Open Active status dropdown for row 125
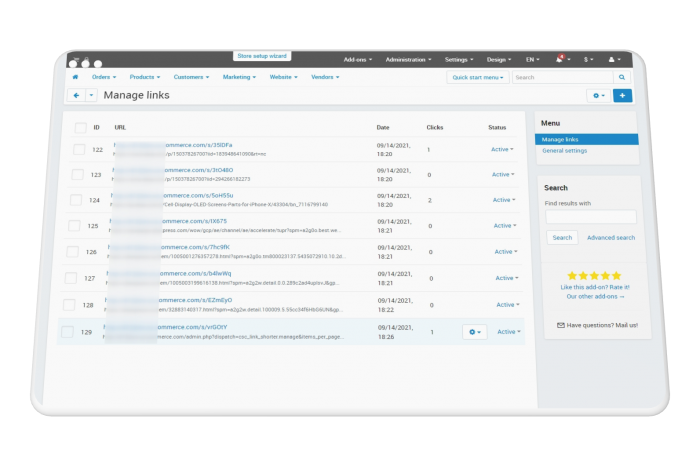Image resolution: width=700 pixels, height=466 pixels. click(x=505, y=226)
